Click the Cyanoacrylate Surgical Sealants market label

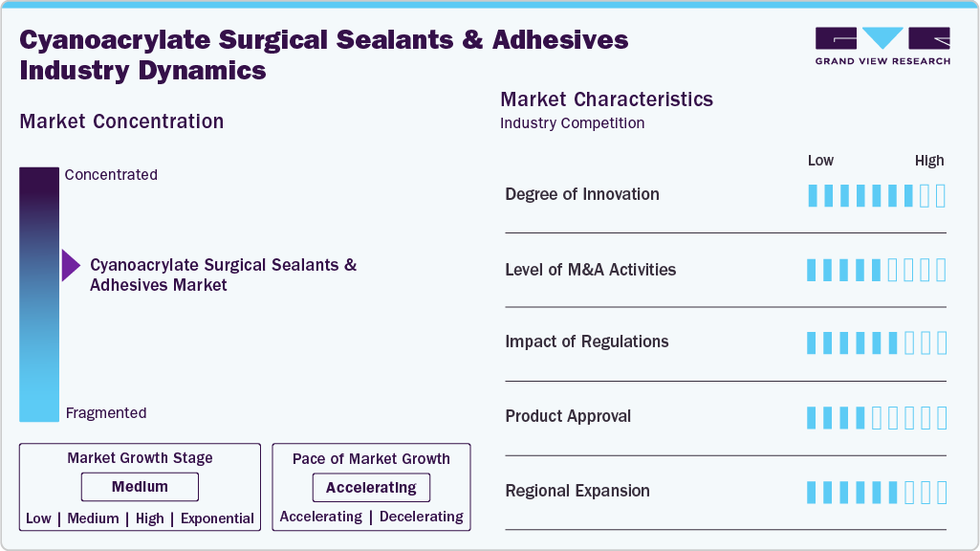pyautogui.click(x=223, y=275)
